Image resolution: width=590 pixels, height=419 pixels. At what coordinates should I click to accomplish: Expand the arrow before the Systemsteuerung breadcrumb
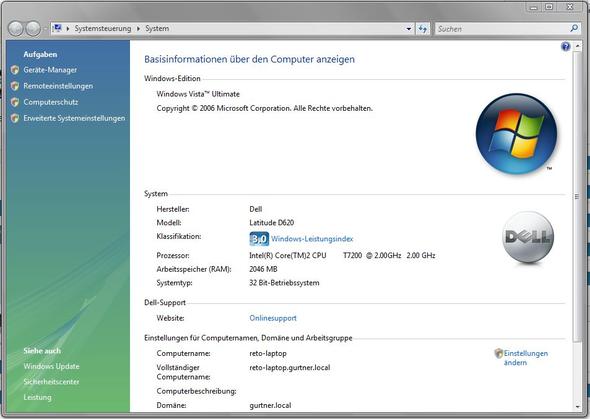[x=68, y=29]
